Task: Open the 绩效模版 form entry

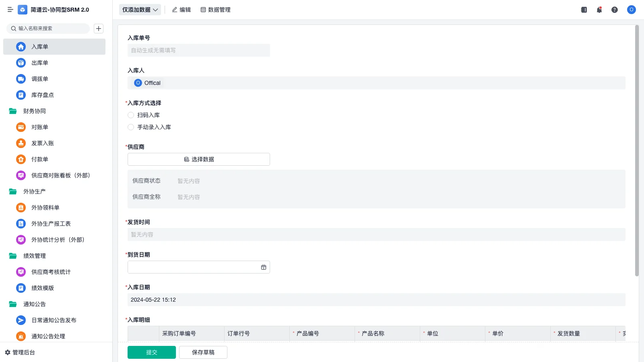Action: [54, 288]
